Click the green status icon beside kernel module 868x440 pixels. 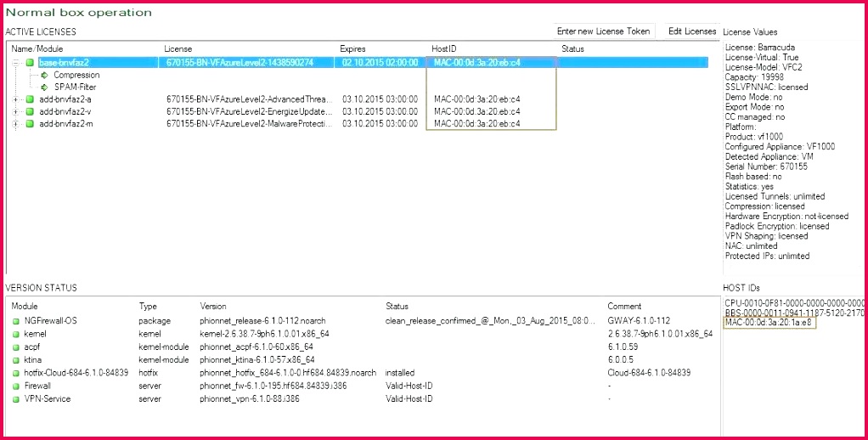click(x=15, y=334)
